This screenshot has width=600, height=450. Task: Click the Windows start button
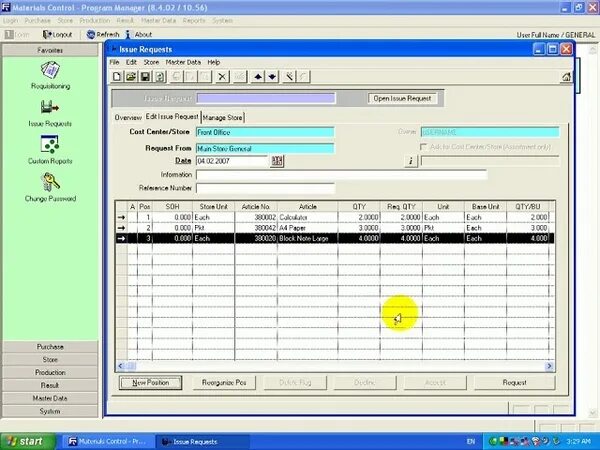pos(28,442)
